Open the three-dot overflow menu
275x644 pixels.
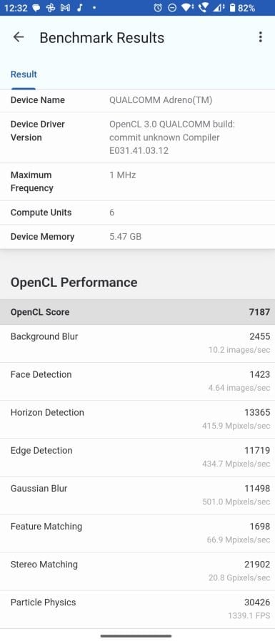pyautogui.click(x=260, y=37)
